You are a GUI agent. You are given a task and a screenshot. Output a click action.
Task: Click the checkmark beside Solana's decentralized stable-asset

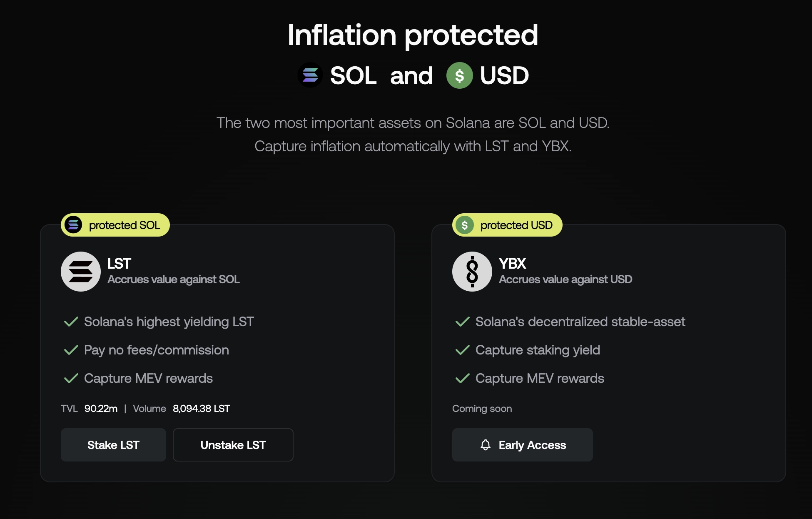pos(462,322)
